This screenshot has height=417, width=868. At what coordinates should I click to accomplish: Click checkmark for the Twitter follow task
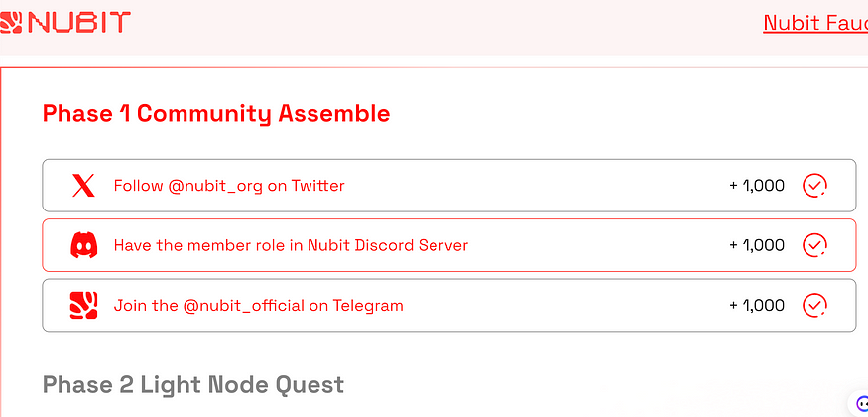point(814,186)
